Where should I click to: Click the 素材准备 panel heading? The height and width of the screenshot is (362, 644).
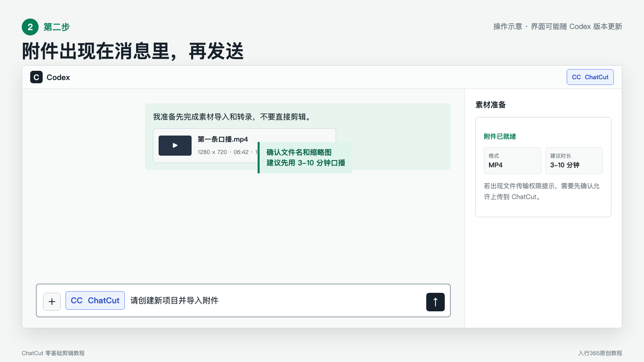click(x=491, y=105)
